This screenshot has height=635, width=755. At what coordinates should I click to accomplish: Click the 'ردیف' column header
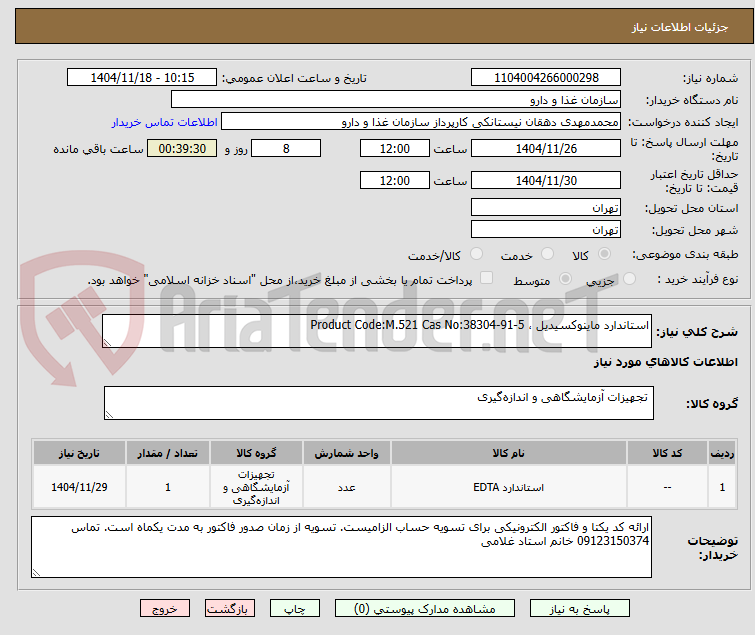tap(722, 453)
